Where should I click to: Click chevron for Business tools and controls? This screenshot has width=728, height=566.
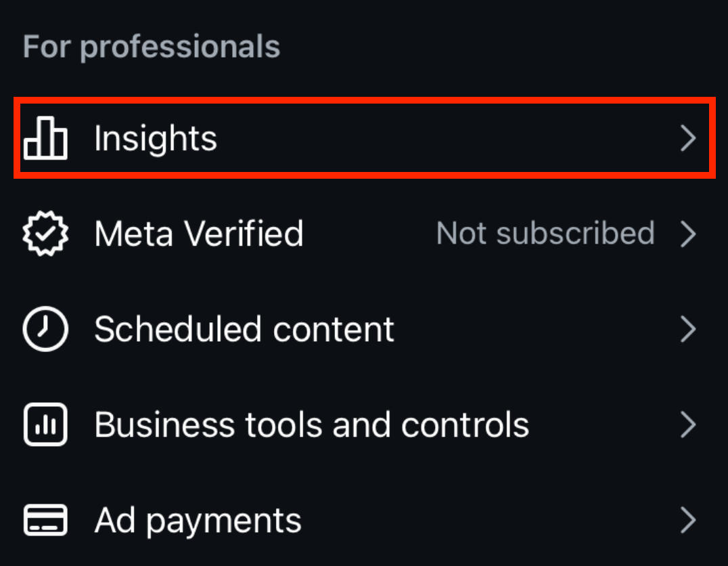[x=688, y=425]
